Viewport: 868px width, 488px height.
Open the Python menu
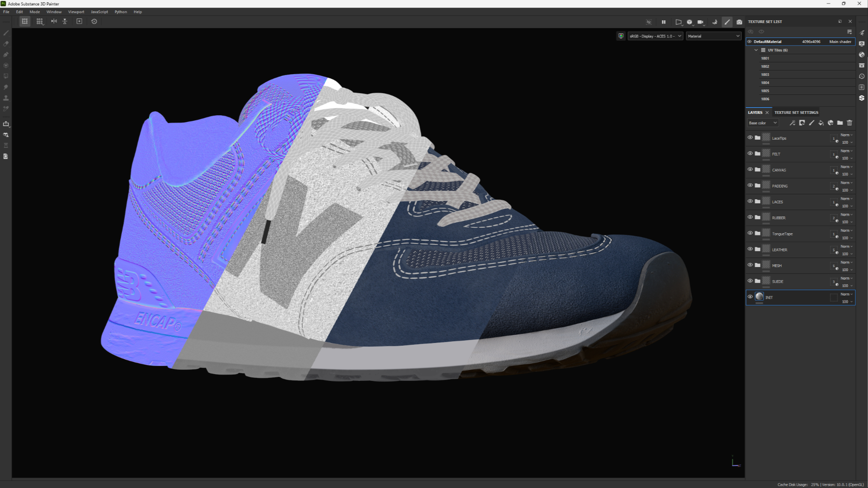[121, 12]
